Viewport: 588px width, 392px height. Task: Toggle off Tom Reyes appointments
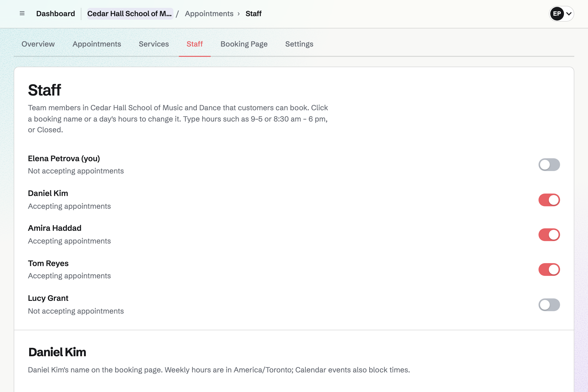[549, 269]
